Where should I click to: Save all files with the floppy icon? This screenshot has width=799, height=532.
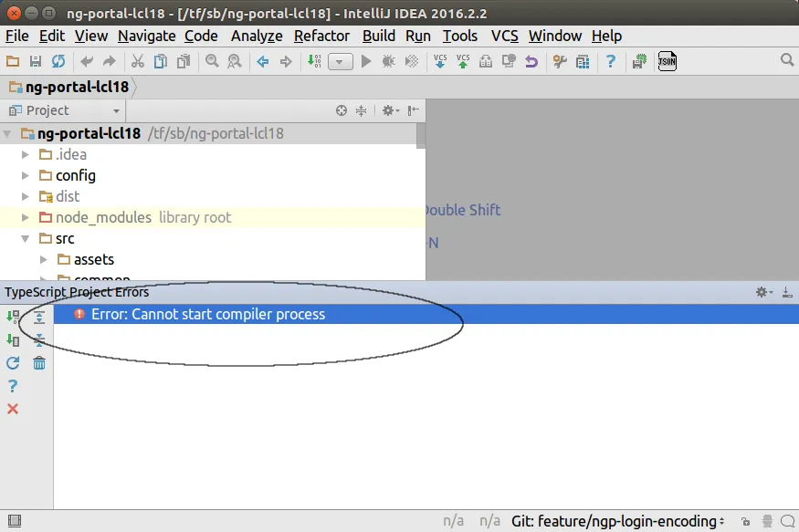36,62
